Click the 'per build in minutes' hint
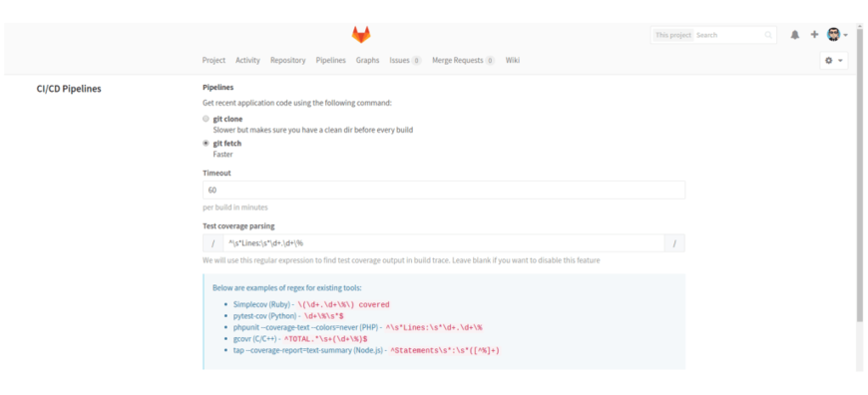The height and width of the screenshot is (395, 868). click(x=235, y=207)
